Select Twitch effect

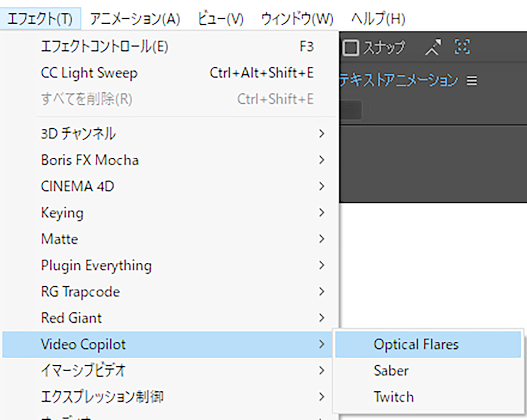(x=428, y=397)
